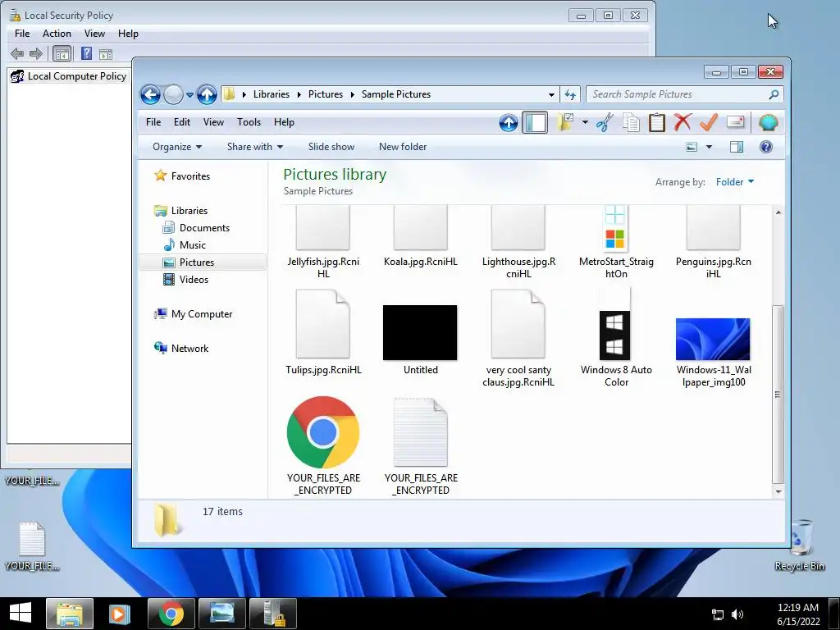Click Libraries in the breadcrumb
Viewport: 840px width, 630px height.
click(271, 94)
